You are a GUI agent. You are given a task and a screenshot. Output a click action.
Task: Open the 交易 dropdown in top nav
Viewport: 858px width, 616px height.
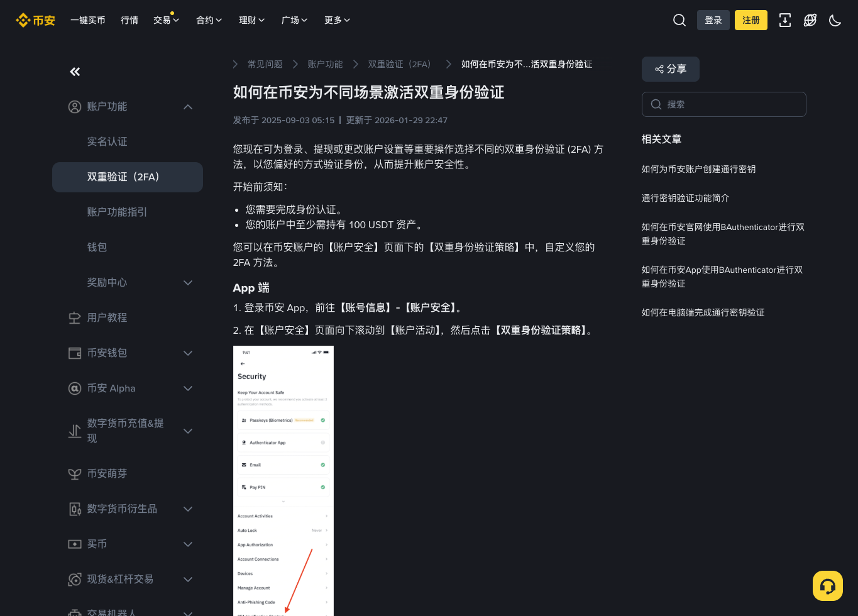pyautogui.click(x=166, y=20)
